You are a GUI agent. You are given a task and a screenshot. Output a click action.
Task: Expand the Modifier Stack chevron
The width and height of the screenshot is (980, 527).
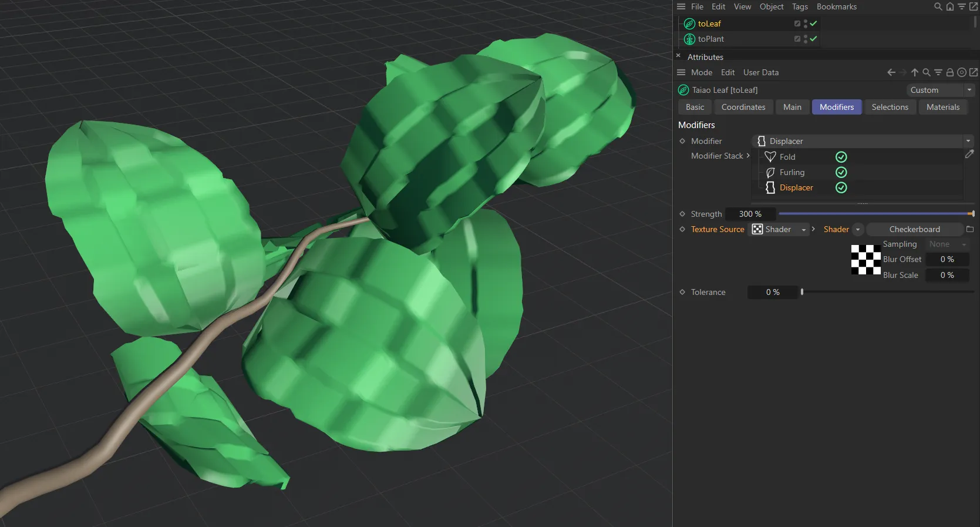click(x=748, y=156)
